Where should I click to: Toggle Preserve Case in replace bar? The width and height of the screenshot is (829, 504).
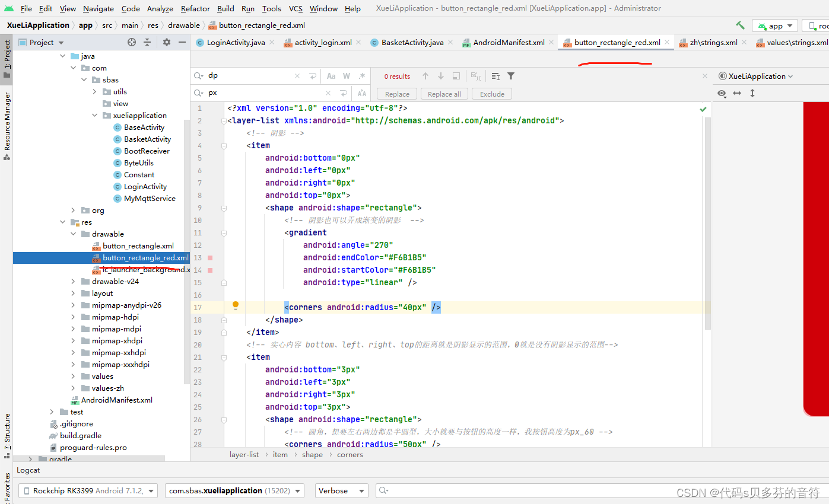361,93
